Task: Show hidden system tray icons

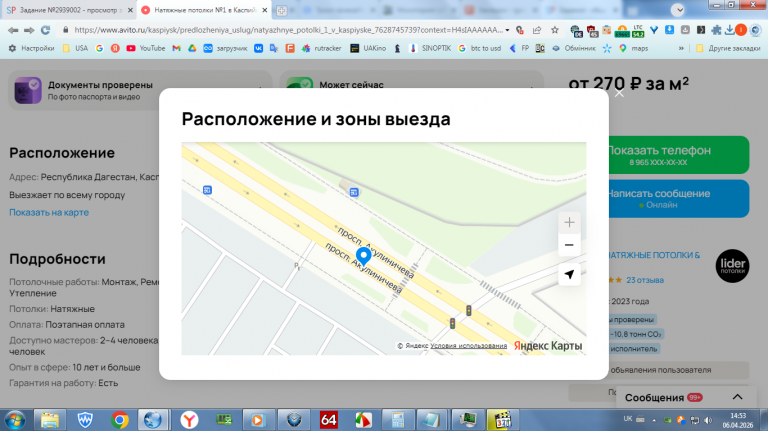Action: click(x=654, y=420)
